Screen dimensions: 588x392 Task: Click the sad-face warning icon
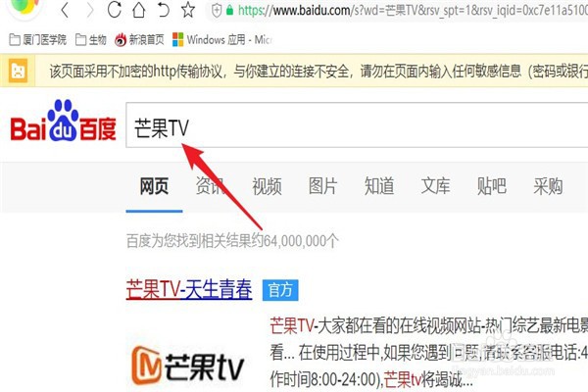coord(18,71)
